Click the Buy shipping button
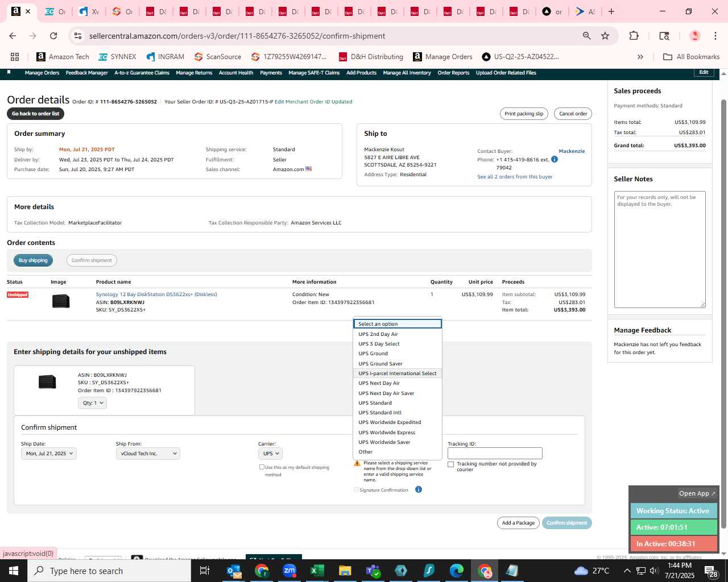728x582 pixels. (33, 260)
